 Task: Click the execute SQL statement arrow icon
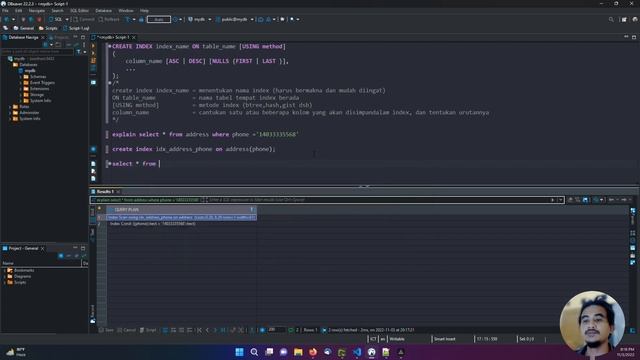93,46
